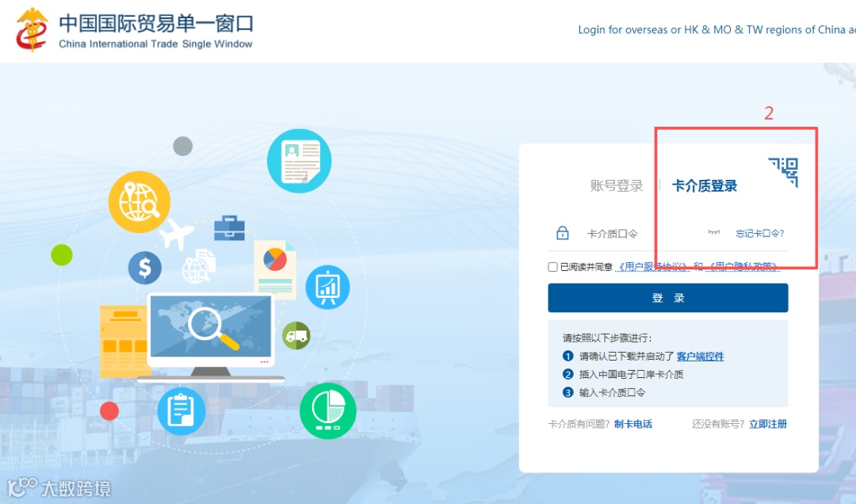Click the 制卡电话 link
856x504 pixels.
633,424
